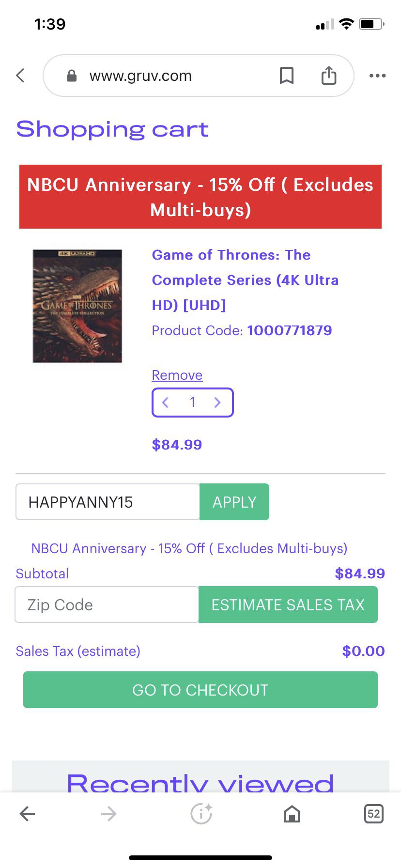Proceed with GO TO CHECKOUT
401x868 pixels.
(200, 690)
